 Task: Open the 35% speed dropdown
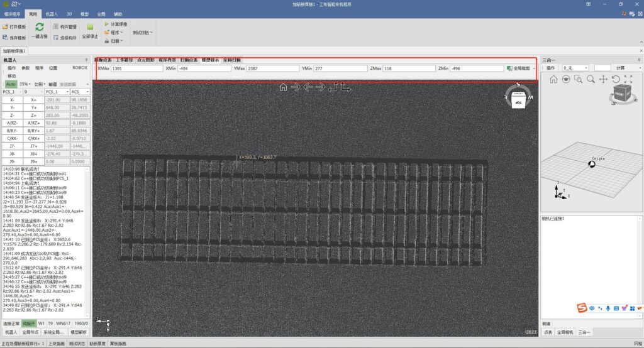point(25,84)
